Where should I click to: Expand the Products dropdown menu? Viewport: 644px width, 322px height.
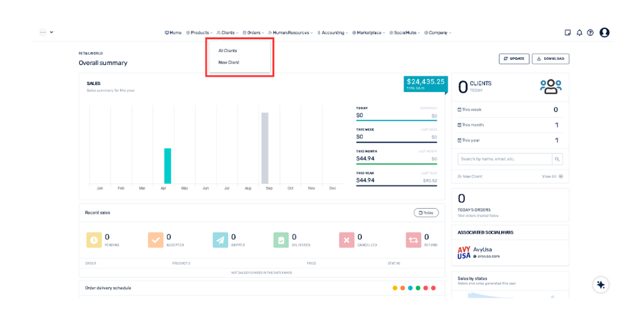(x=199, y=32)
